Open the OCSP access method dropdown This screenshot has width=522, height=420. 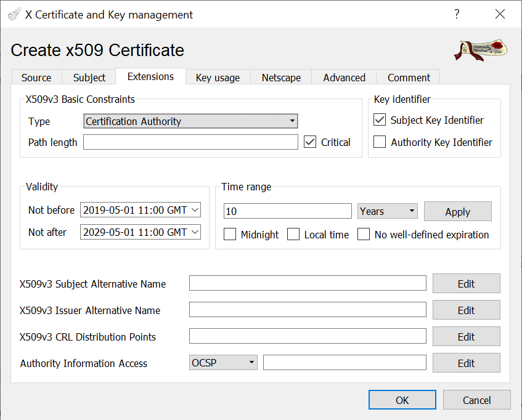[x=222, y=363]
